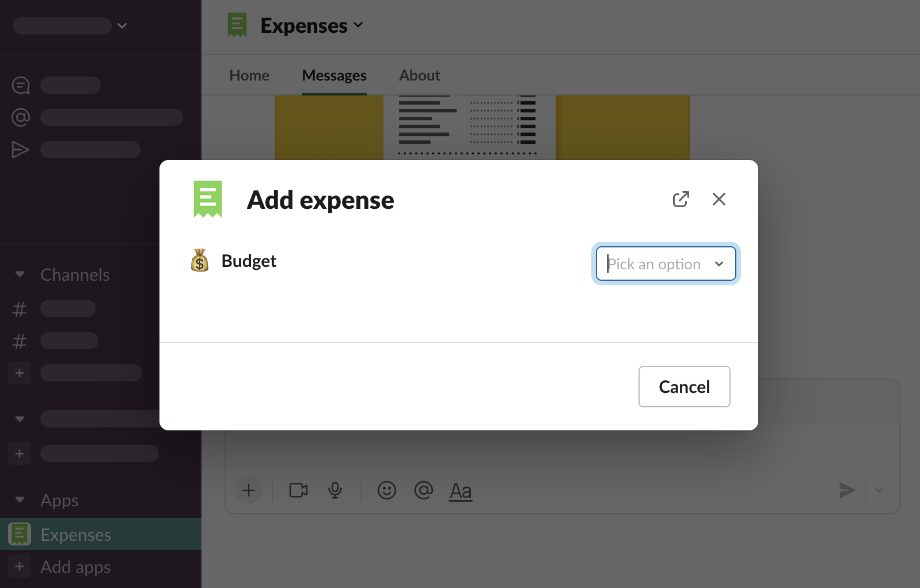Collapse the Apps section
This screenshot has height=588, width=920.
pos(20,500)
